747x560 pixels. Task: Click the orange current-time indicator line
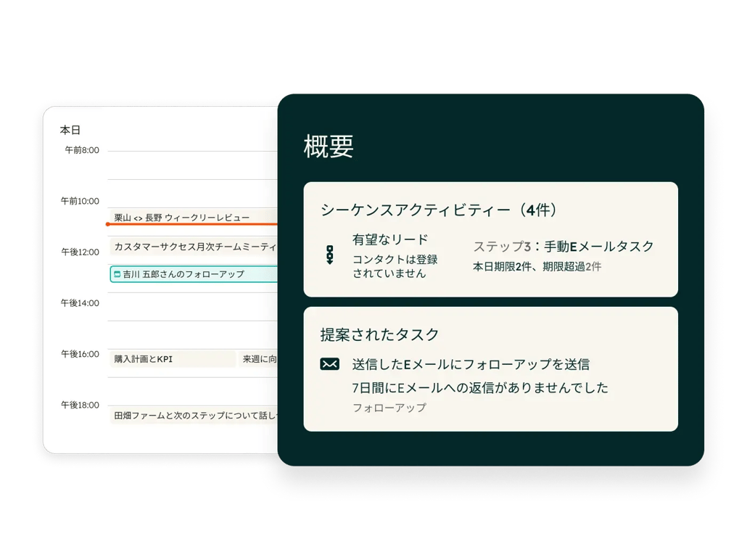[x=192, y=224]
